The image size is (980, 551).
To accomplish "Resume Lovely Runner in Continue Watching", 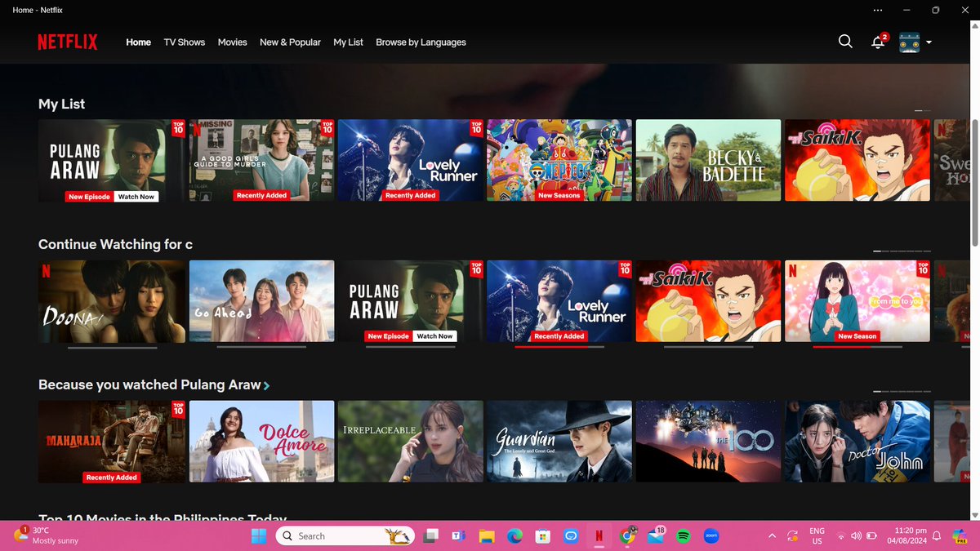I will (559, 301).
